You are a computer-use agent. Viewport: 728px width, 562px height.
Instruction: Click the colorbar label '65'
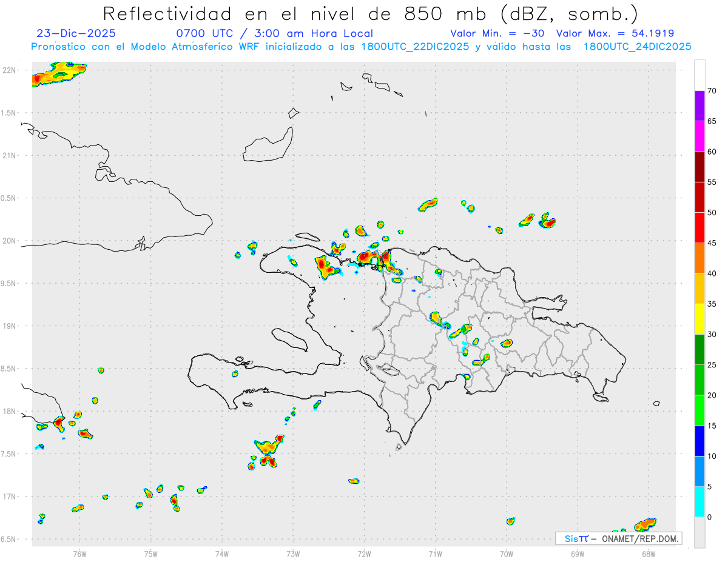click(x=712, y=121)
